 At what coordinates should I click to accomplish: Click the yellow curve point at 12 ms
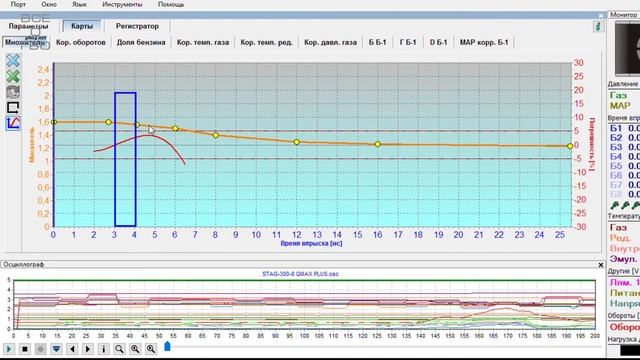pos(297,142)
